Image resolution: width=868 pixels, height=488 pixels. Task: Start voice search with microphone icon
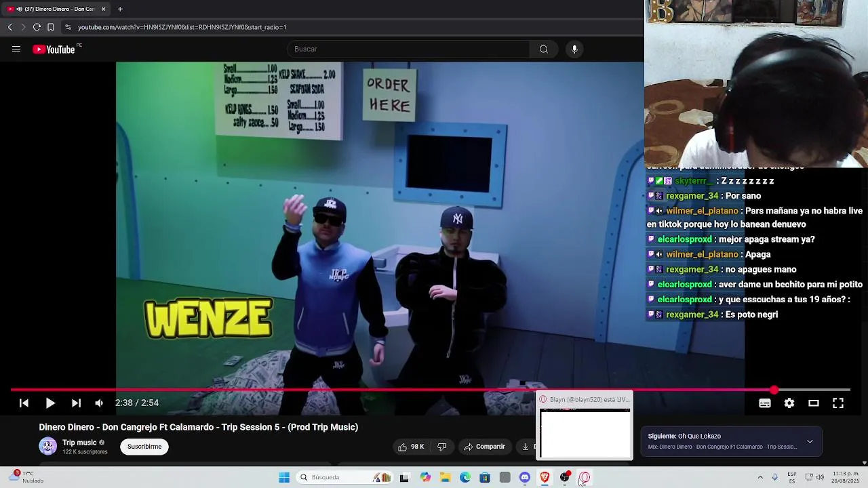(574, 49)
